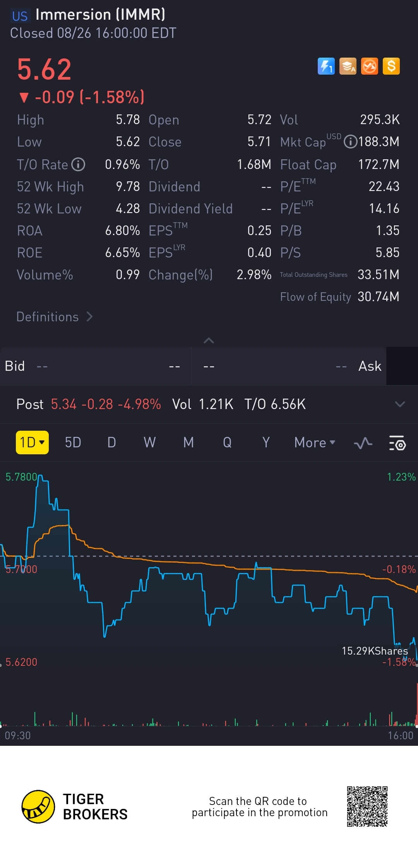
Task: Select the W weekly chart tab
Action: tap(150, 442)
